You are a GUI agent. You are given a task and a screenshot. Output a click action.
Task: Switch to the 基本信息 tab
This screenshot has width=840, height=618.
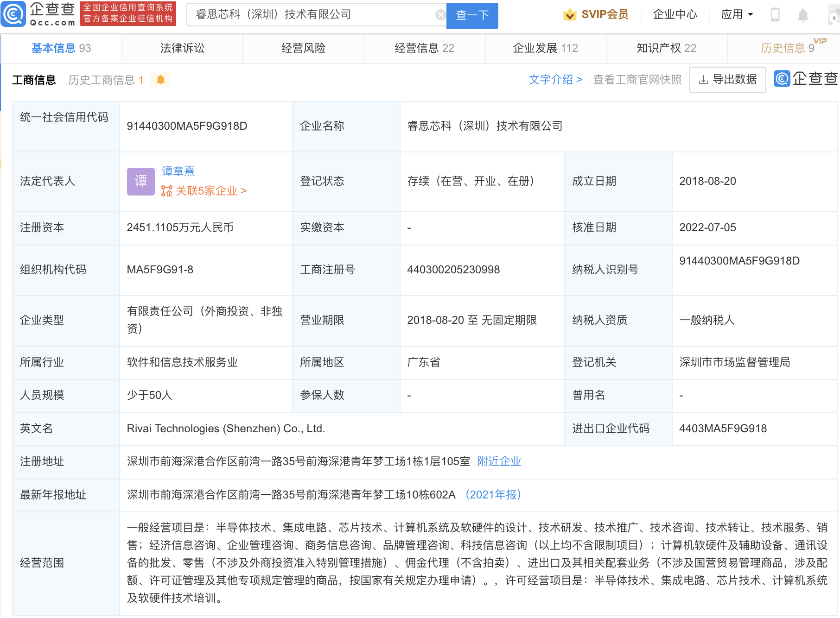point(61,48)
